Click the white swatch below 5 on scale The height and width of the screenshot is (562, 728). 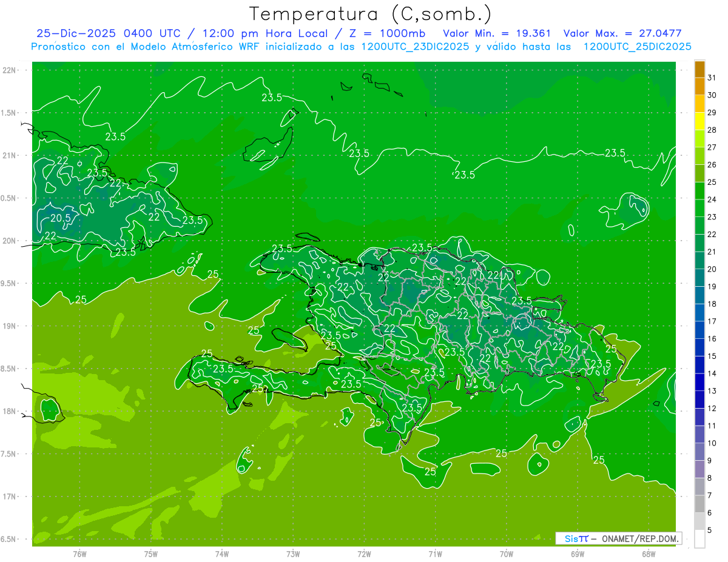tap(699, 539)
